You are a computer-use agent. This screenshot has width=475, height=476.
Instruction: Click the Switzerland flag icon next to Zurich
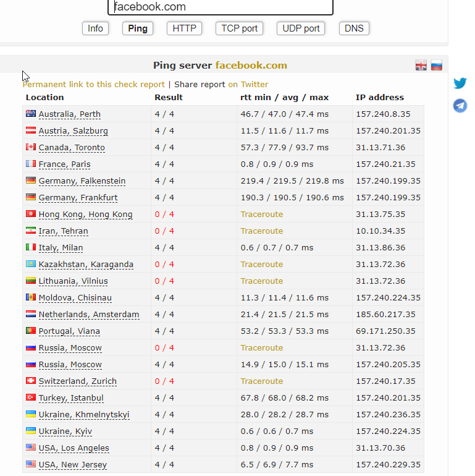click(31, 381)
